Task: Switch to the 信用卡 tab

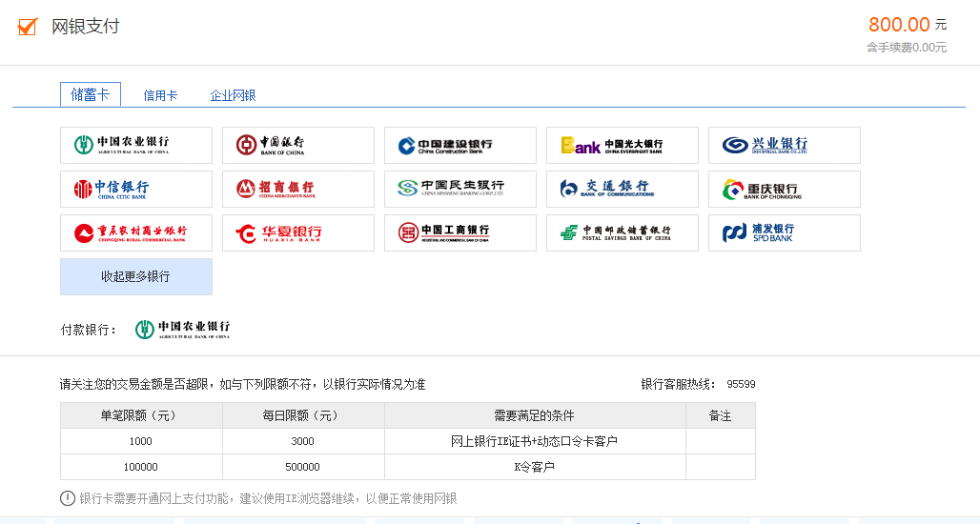Action: (160, 95)
